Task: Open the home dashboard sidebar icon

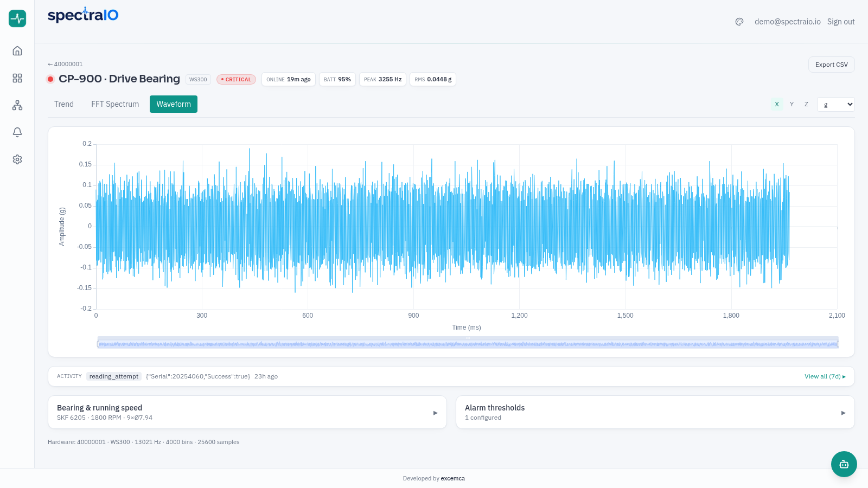Action: 17,51
